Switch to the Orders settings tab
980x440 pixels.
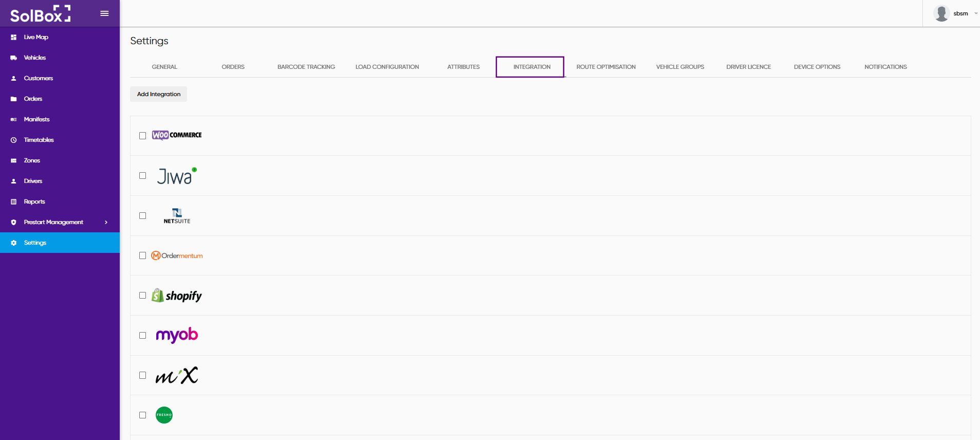(233, 67)
